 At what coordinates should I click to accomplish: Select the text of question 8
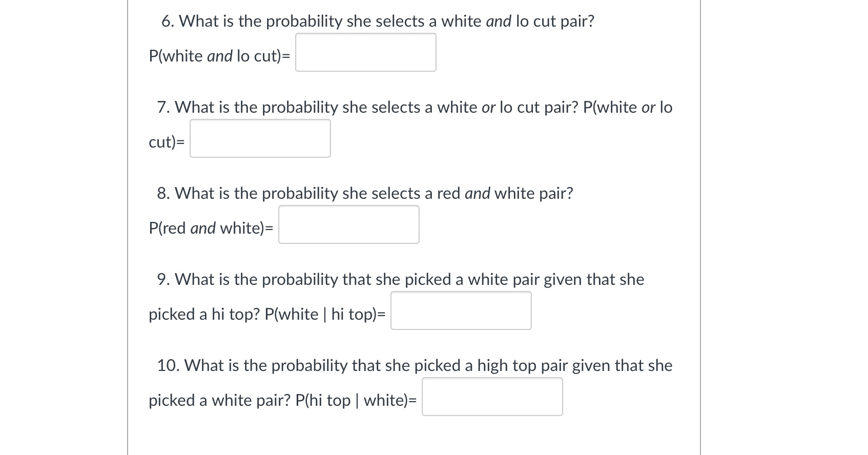point(365,193)
